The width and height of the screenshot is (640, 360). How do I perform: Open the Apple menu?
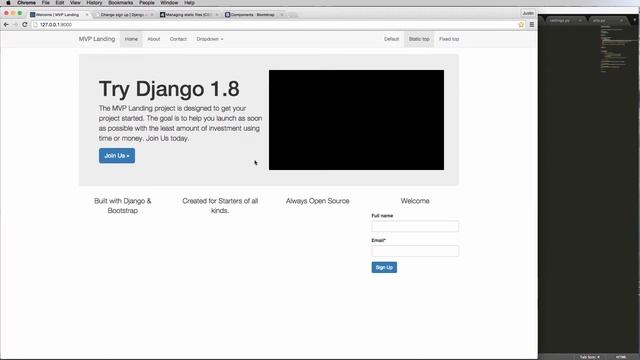click(8, 2)
